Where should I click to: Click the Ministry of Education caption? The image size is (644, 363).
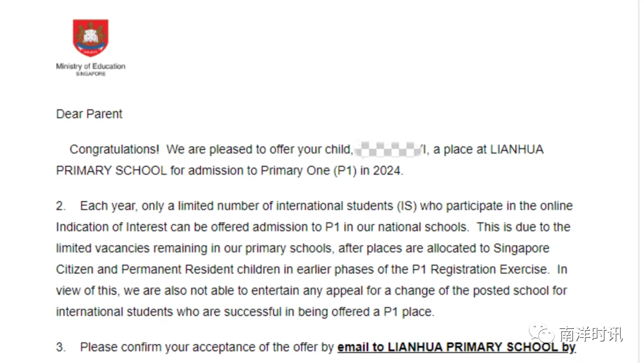coord(91,66)
